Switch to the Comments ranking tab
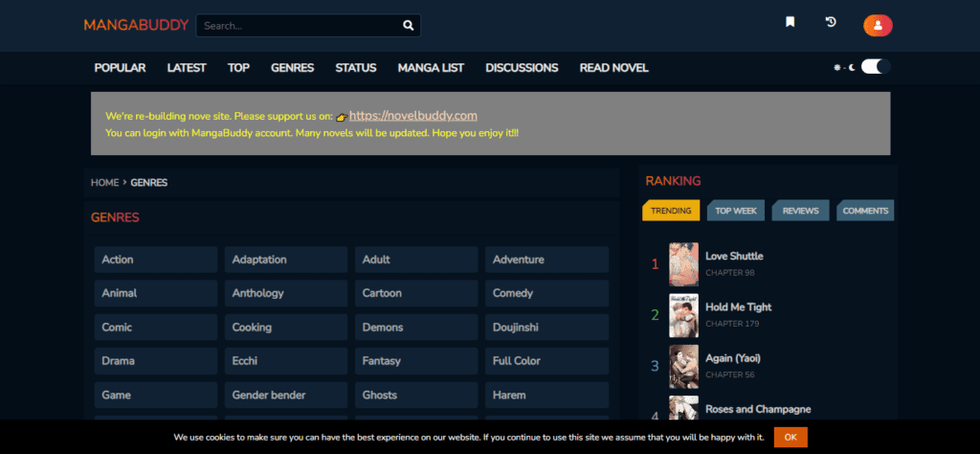 (x=865, y=211)
